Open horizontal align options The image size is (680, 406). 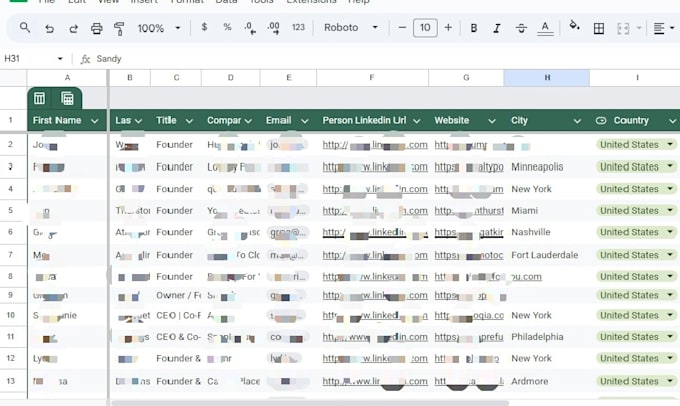pos(664,29)
